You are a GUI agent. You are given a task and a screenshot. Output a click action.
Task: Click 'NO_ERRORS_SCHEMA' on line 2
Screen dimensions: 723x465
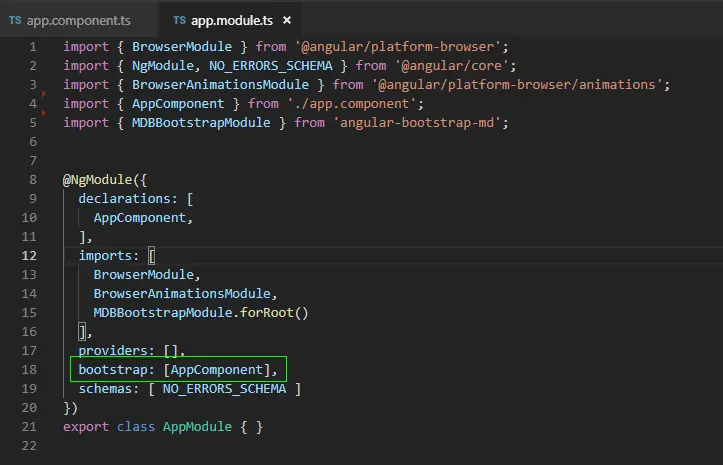(271, 66)
